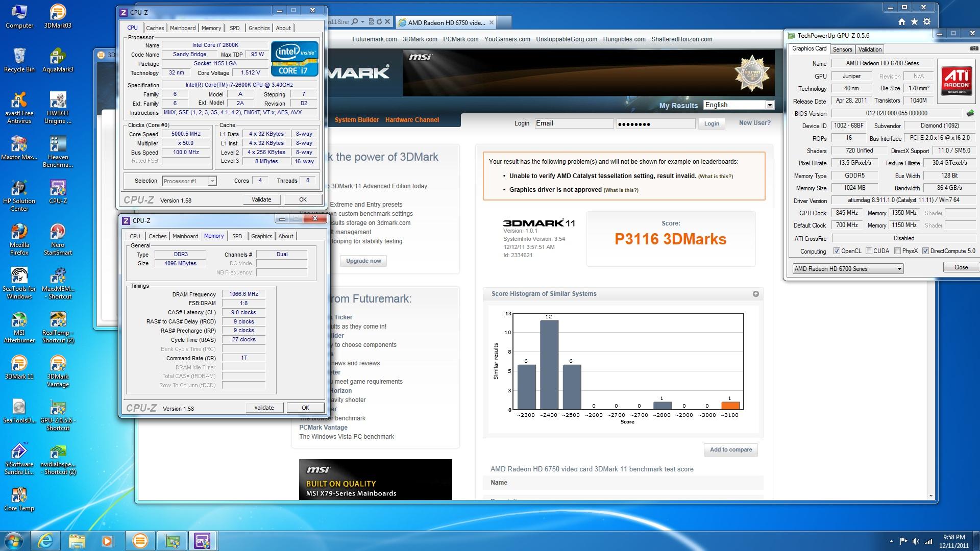Click the Windows Start button
Image resolution: width=980 pixels, height=551 pixels.
coord(14,540)
